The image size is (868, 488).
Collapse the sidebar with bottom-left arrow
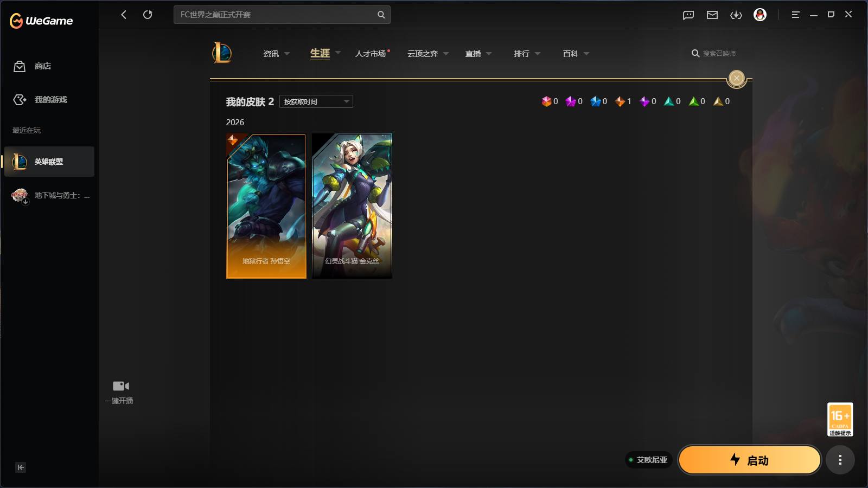click(21, 467)
